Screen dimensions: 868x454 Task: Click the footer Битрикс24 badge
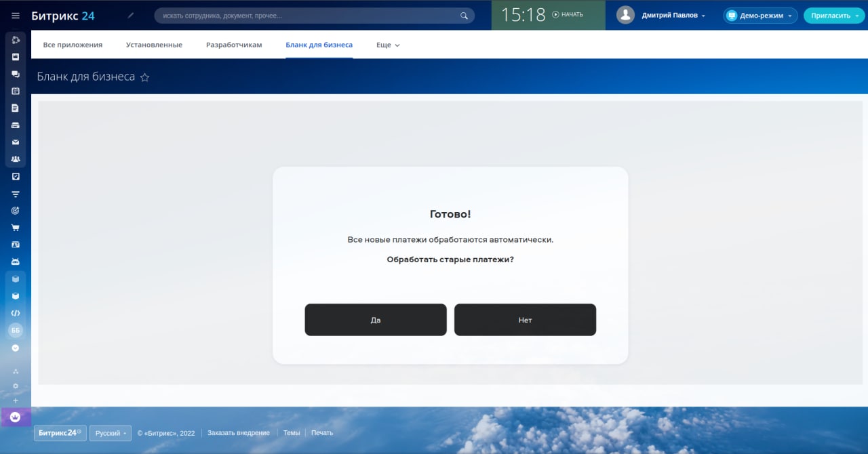click(60, 433)
